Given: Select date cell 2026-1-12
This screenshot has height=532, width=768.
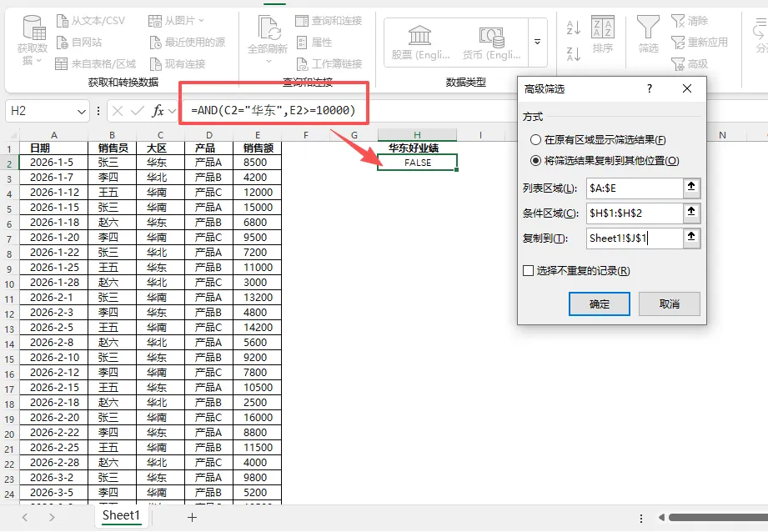Looking at the screenshot, I should coord(54,193).
